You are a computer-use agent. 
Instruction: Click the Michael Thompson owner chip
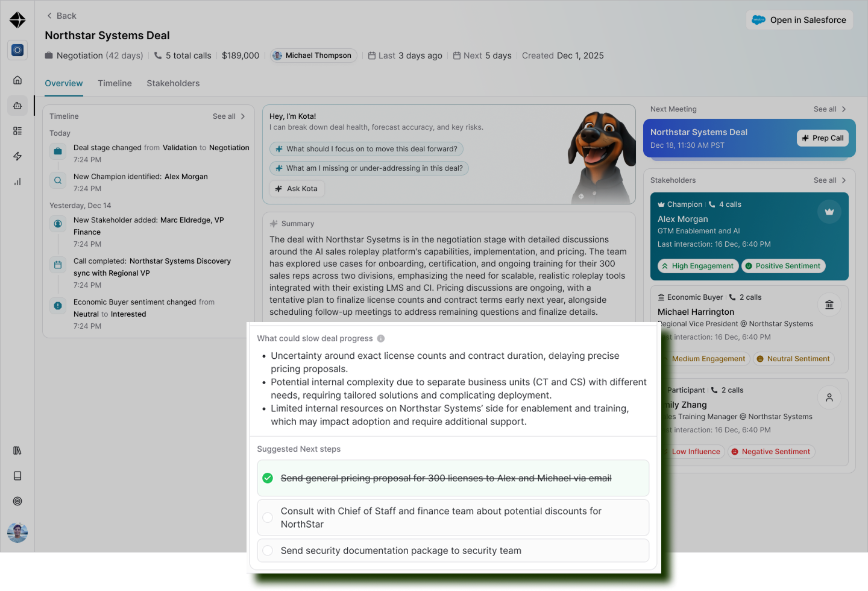[x=313, y=55]
